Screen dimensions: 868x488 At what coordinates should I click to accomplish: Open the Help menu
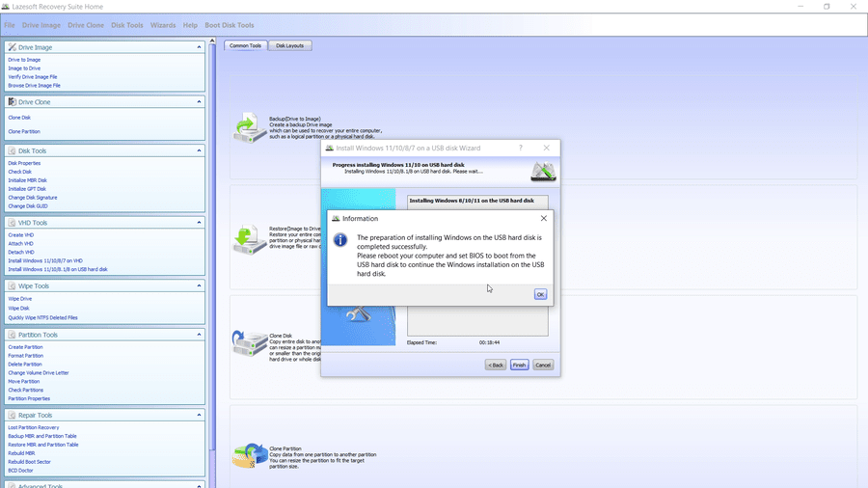pyautogui.click(x=190, y=25)
